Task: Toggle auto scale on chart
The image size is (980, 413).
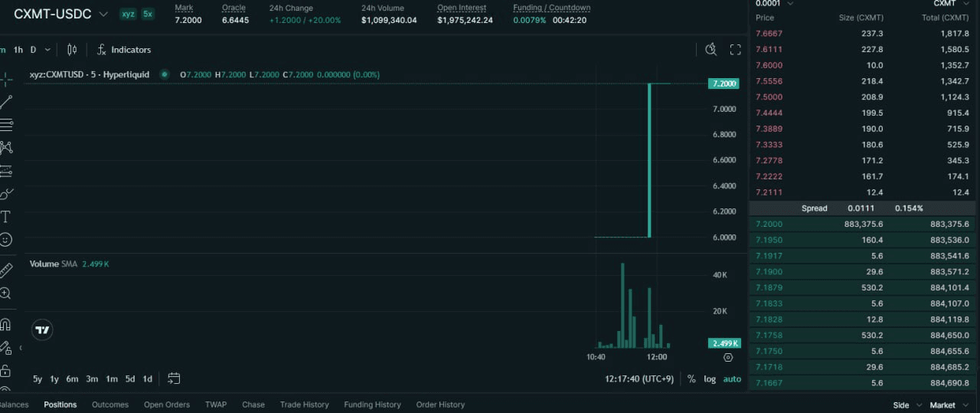Action: click(x=732, y=379)
